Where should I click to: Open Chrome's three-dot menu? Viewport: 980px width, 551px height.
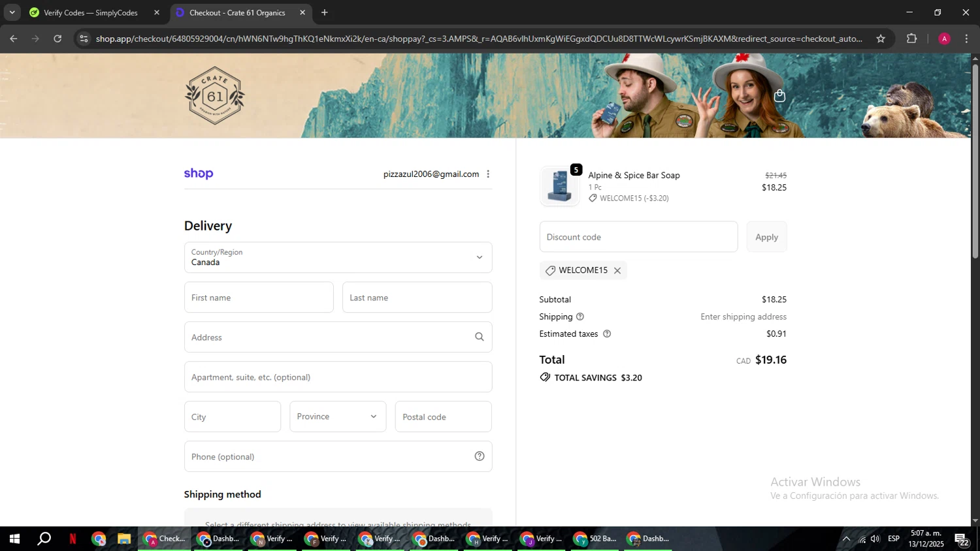click(967, 39)
